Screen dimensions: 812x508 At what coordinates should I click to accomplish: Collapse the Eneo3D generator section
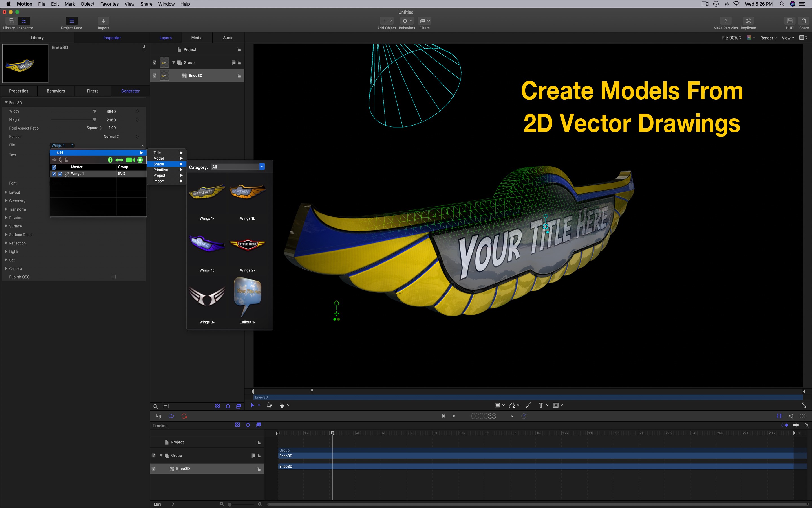(x=6, y=102)
